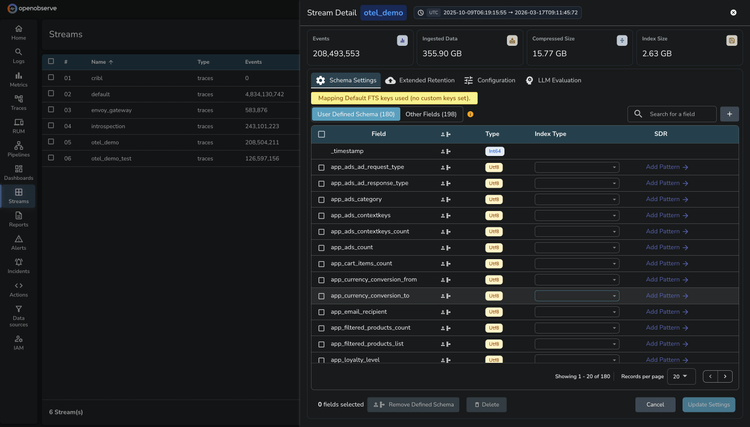Open Pipelines in the sidebar

click(18, 149)
